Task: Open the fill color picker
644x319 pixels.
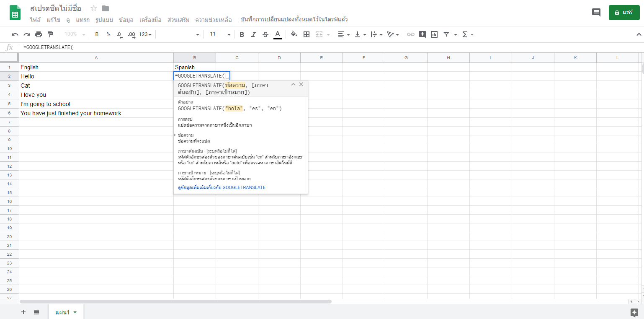Action: click(x=294, y=34)
